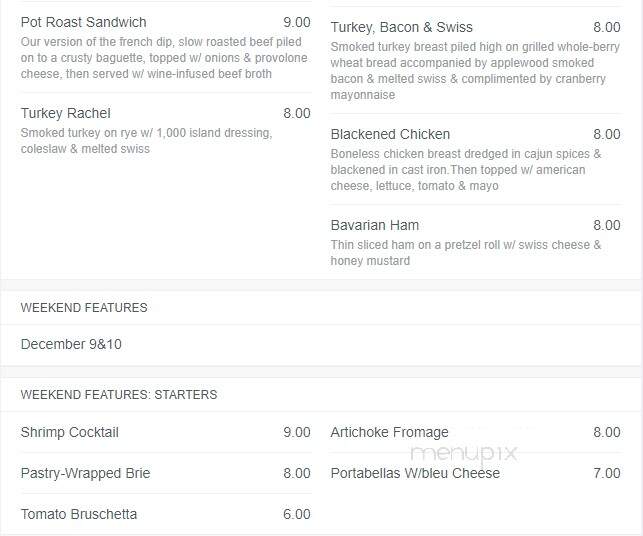Click the Bavarian Ham item name

375,225
